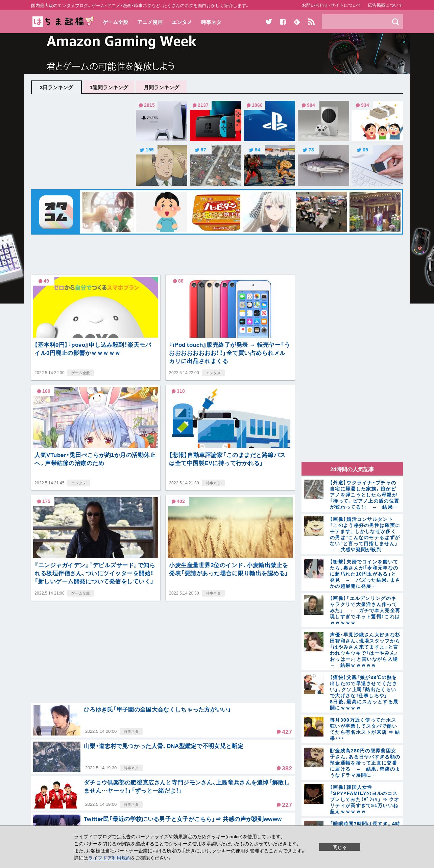Click the 227 comment count for ダチョウ倶楽部 article
The image size is (434, 868).
pos(284,805)
